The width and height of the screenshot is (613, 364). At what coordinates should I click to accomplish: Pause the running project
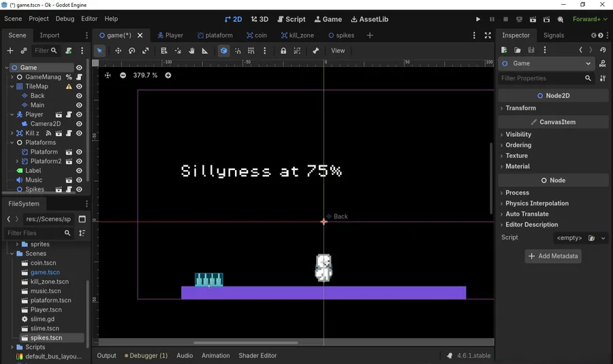(492, 19)
